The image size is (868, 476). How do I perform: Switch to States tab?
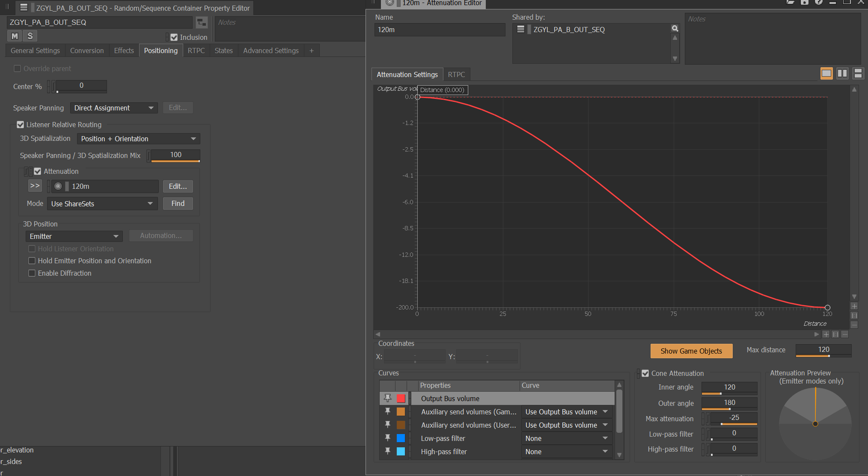(223, 51)
